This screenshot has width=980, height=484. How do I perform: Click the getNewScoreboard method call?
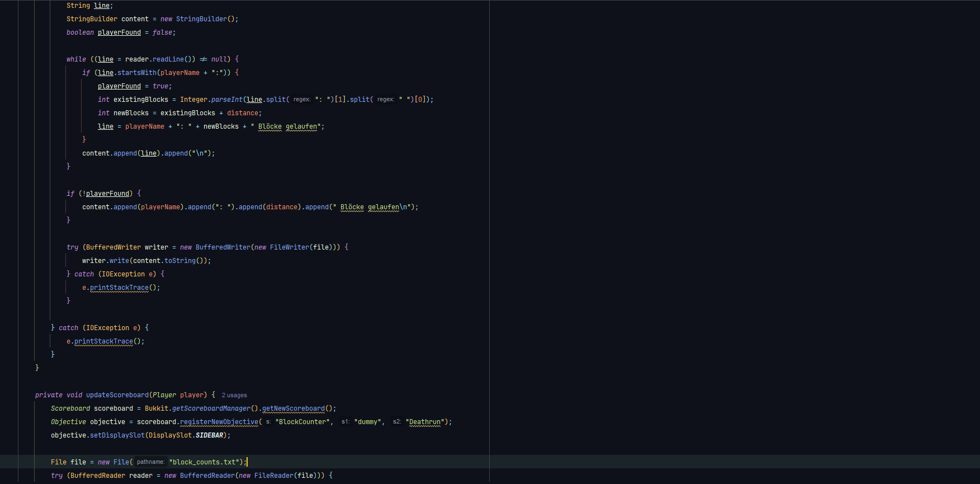[293, 408]
